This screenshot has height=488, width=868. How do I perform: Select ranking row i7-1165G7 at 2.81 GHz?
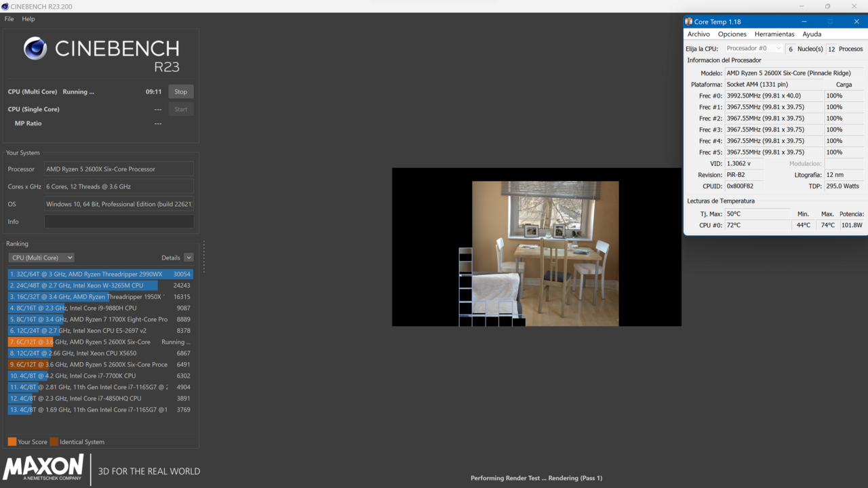(100, 387)
